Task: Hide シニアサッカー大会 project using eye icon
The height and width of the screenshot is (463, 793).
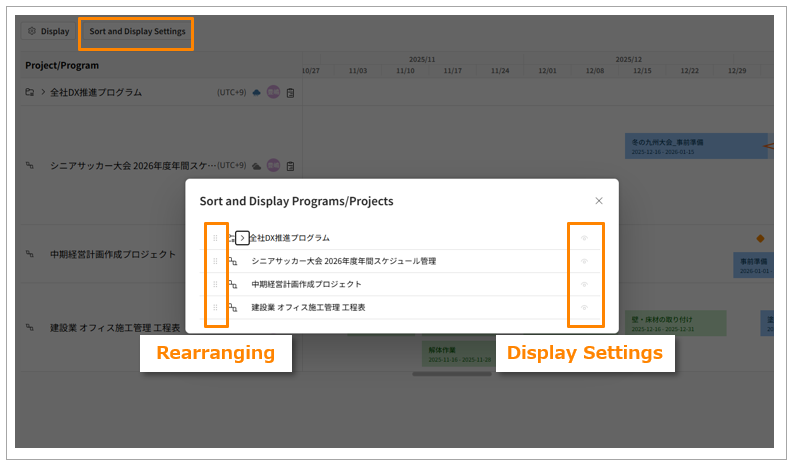Action: click(585, 261)
